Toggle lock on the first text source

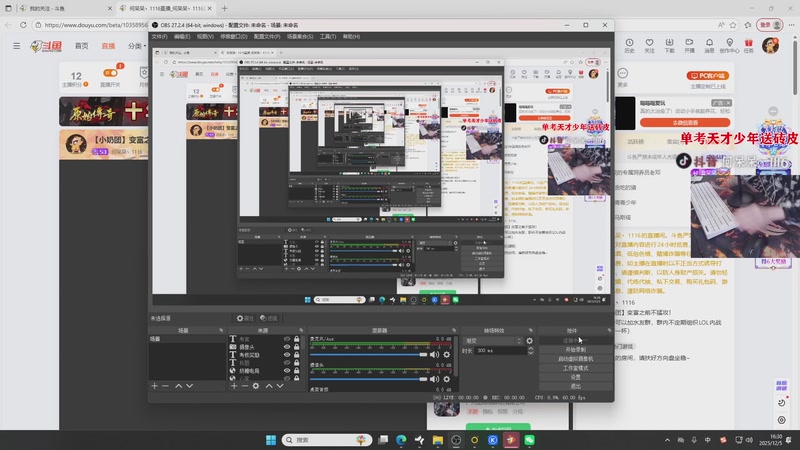(296, 339)
